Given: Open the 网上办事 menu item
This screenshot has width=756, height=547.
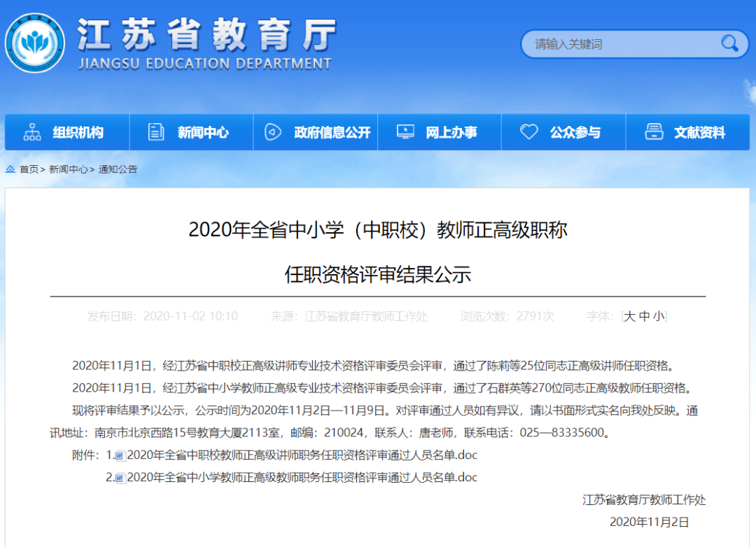Looking at the screenshot, I should (x=451, y=132).
